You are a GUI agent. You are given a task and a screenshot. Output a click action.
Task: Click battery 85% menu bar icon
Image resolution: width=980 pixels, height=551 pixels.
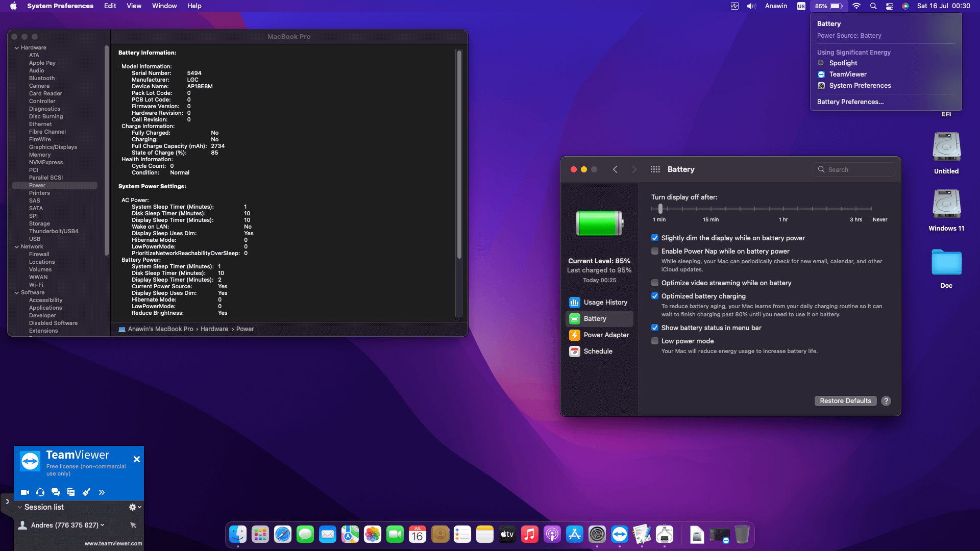828,6
